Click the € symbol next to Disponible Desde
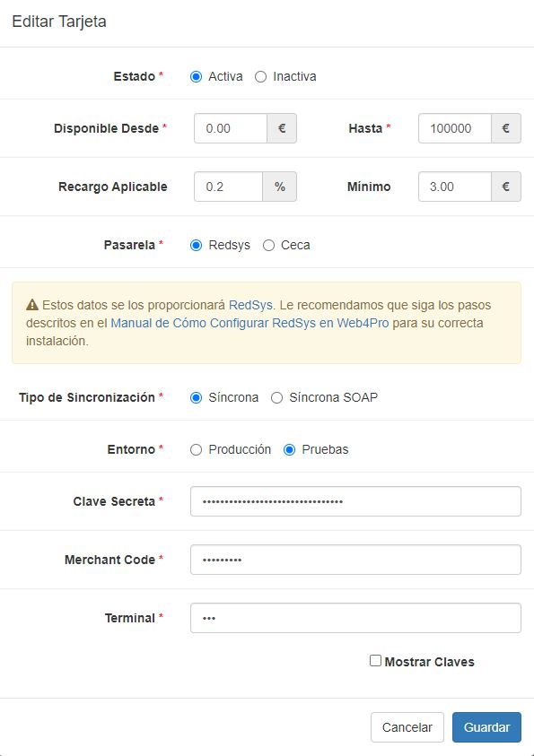534x756 pixels. click(279, 127)
